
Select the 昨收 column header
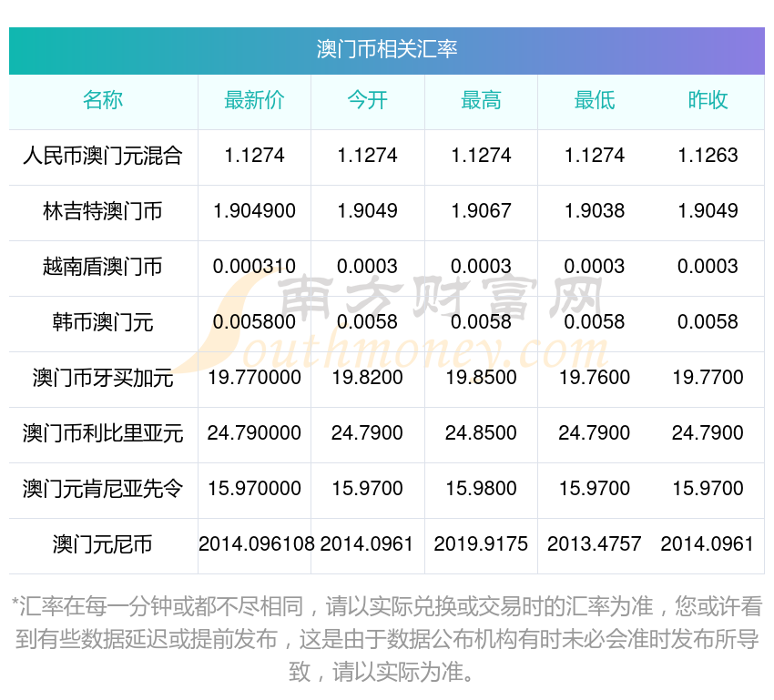click(708, 100)
